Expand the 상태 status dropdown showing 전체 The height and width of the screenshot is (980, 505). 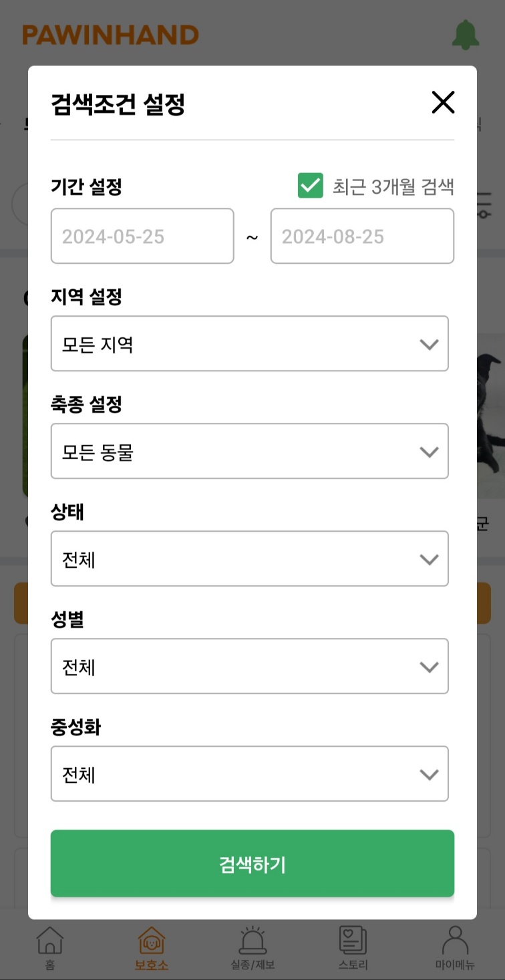250,558
